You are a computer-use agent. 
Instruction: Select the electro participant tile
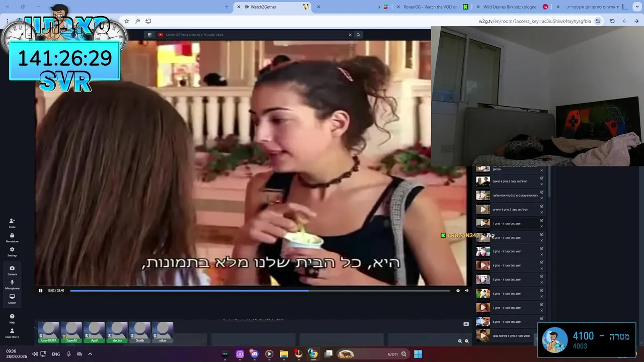pos(117,332)
